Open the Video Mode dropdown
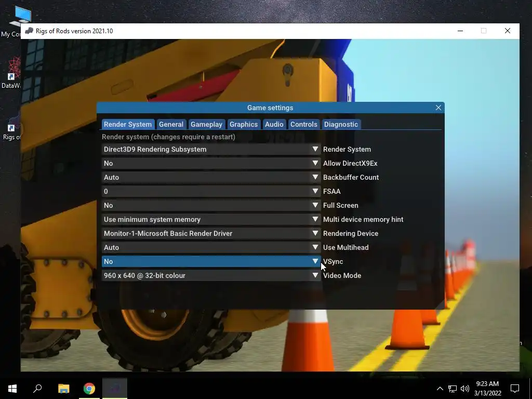The image size is (532, 399). (x=211, y=275)
